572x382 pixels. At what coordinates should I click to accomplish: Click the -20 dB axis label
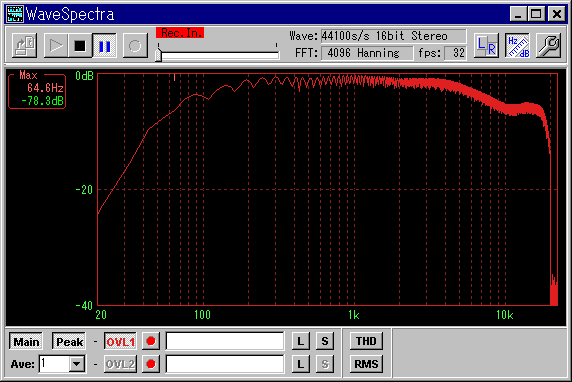[84, 190]
